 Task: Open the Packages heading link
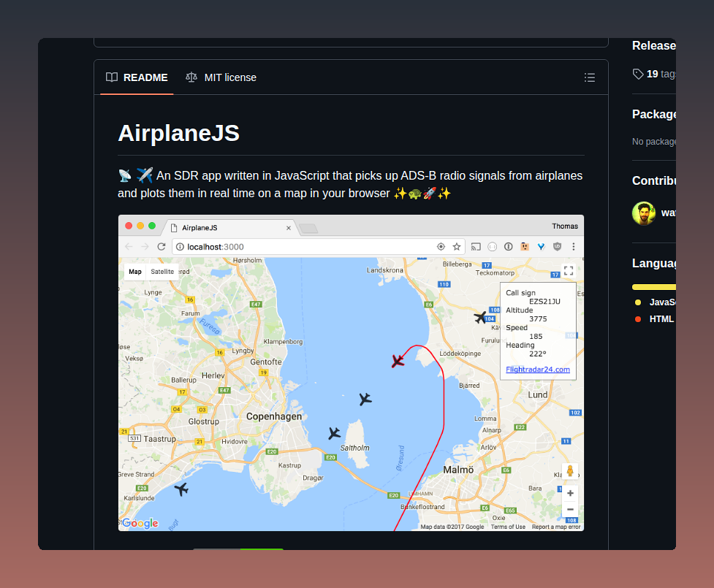pyautogui.click(x=654, y=114)
